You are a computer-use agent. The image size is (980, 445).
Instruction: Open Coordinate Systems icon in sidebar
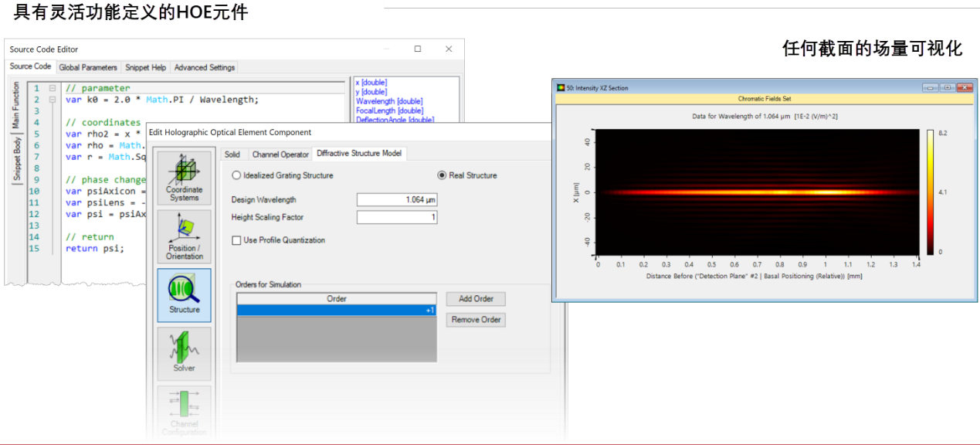[x=184, y=178]
